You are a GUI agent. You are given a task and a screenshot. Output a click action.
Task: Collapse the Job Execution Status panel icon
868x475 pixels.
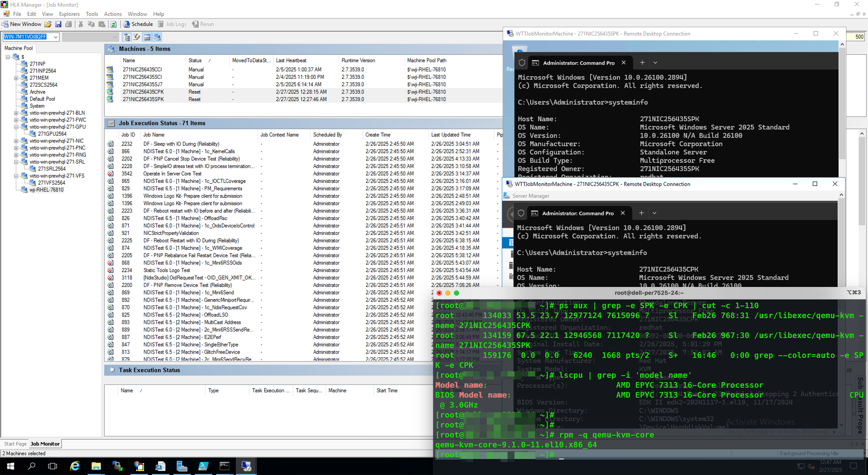(x=111, y=123)
